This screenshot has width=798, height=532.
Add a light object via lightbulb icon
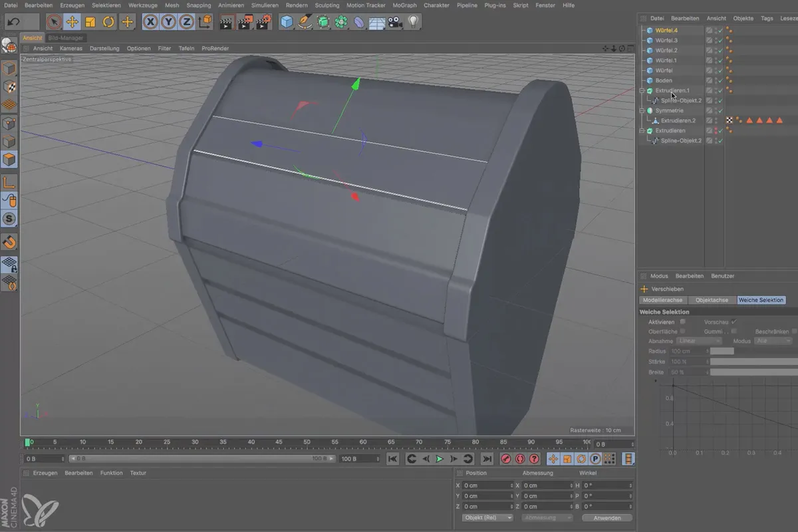click(x=414, y=22)
